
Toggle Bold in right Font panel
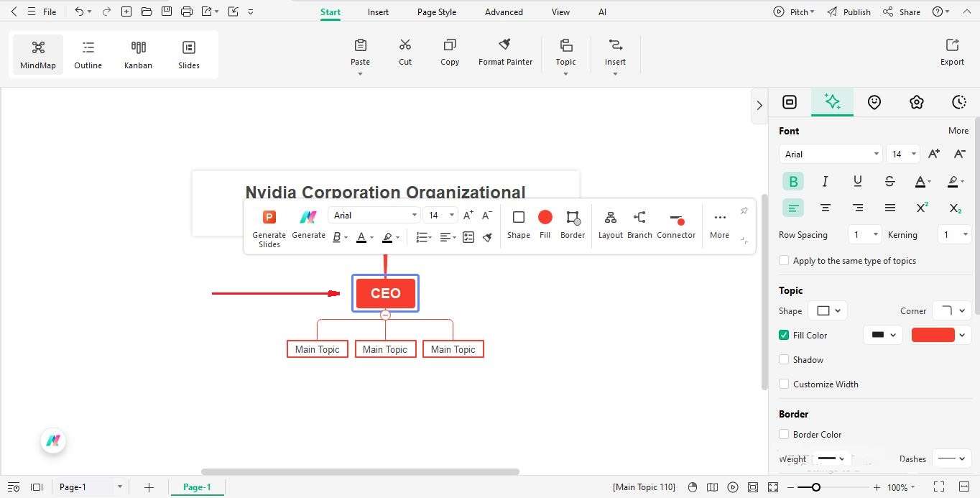pyautogui.click(x=792, y=181)
